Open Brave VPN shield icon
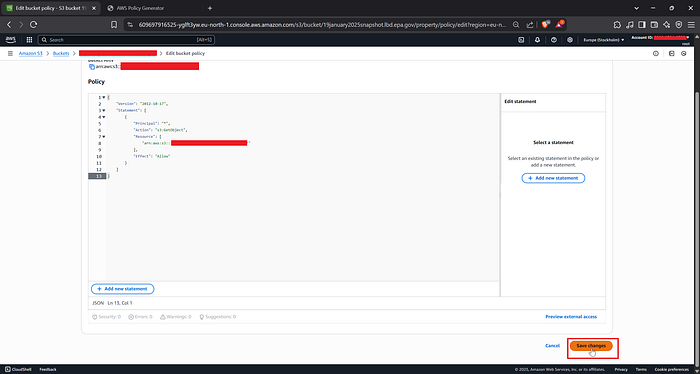Screen dimensions: 700x374 pyautogui.click(x=679, y=25)
